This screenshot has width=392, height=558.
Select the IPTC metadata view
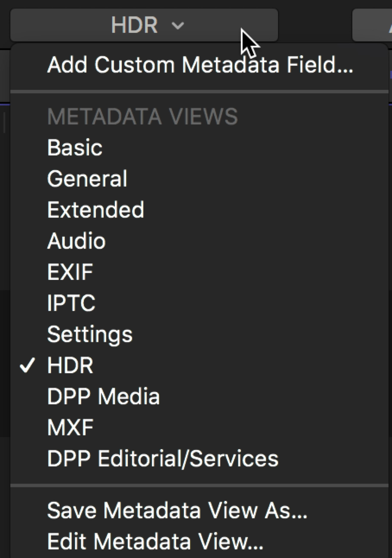[71, 303]
